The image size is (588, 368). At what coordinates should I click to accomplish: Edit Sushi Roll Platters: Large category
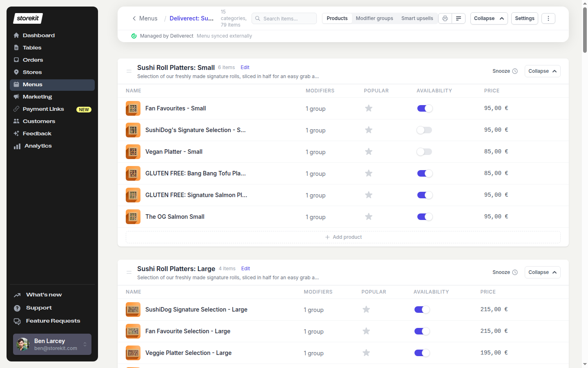[x=245, y=269]
